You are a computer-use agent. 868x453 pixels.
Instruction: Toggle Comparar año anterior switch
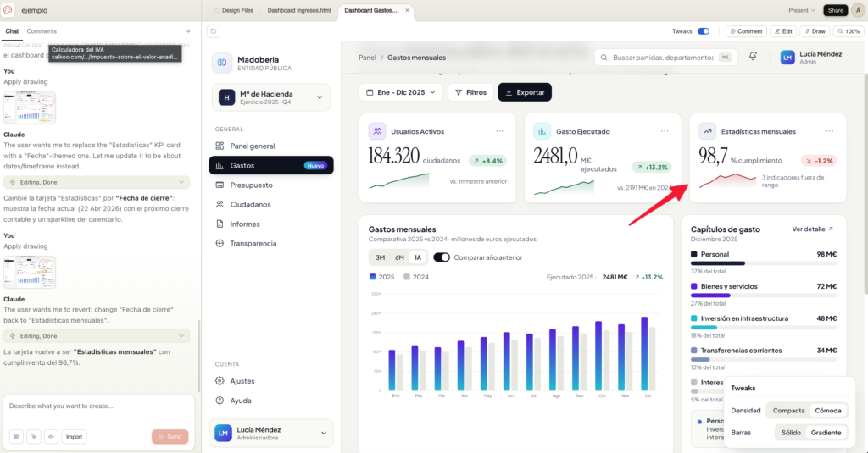pos(442,257)
